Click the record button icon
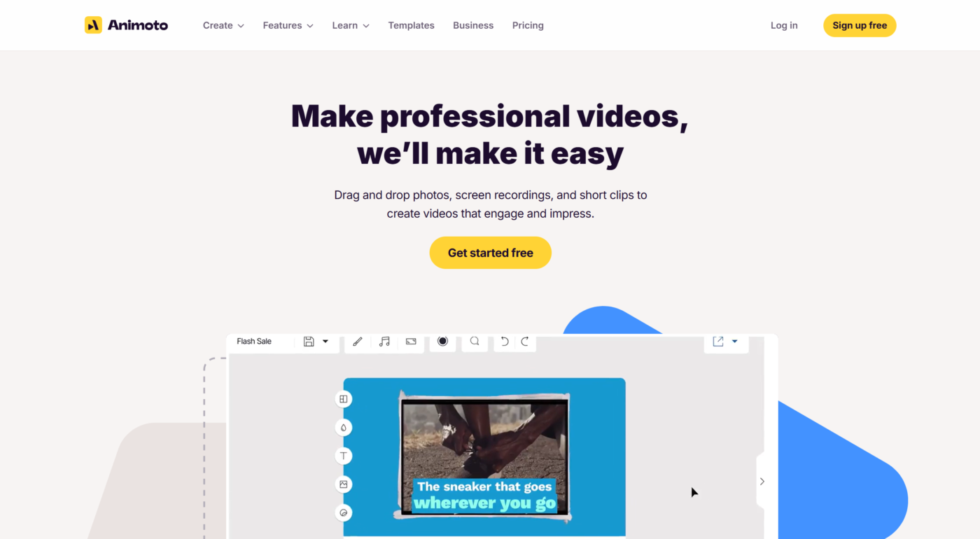Viewport: 980px width, 539px height. tap(442, 341)
